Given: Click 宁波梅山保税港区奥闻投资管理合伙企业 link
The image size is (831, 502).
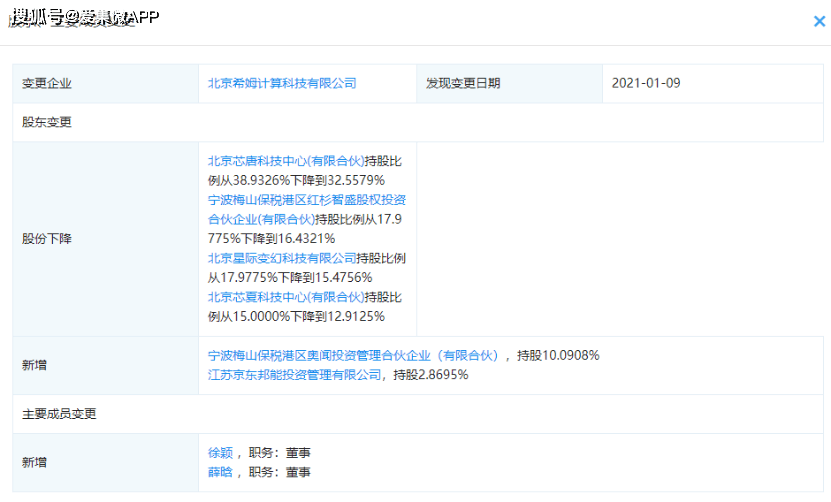Looking at the screenshot, I should click(352, 355).
